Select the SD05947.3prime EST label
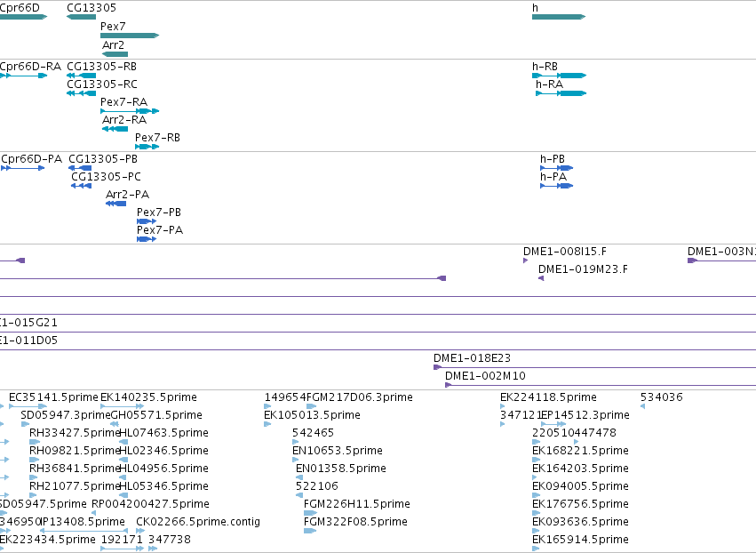756x553 pixels. click(x=66, y=415)
